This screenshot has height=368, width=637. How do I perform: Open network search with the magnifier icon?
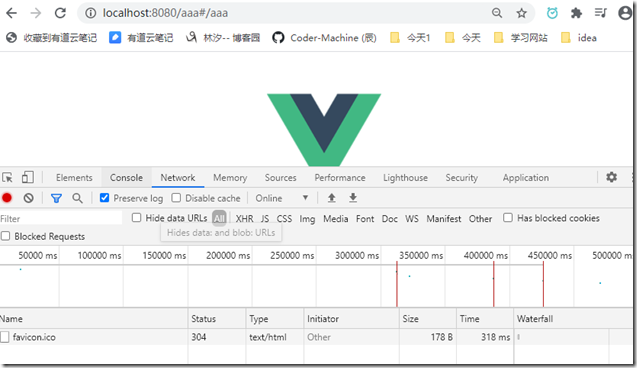[x=77, y=198]
